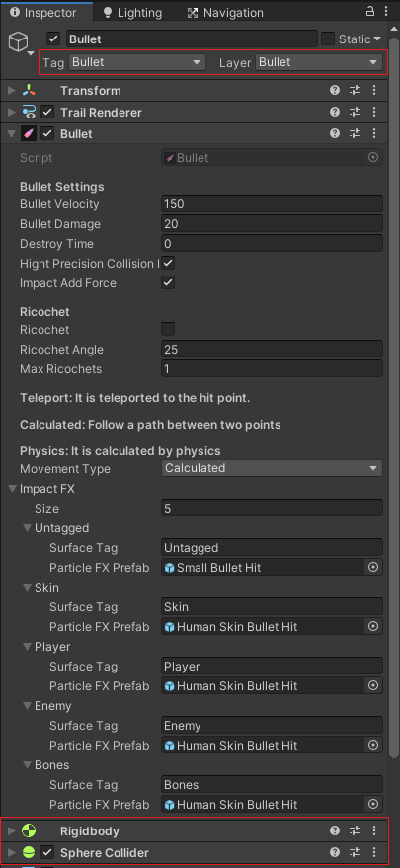Open preset settings icon for Trail Renderer

coord(355,113)
